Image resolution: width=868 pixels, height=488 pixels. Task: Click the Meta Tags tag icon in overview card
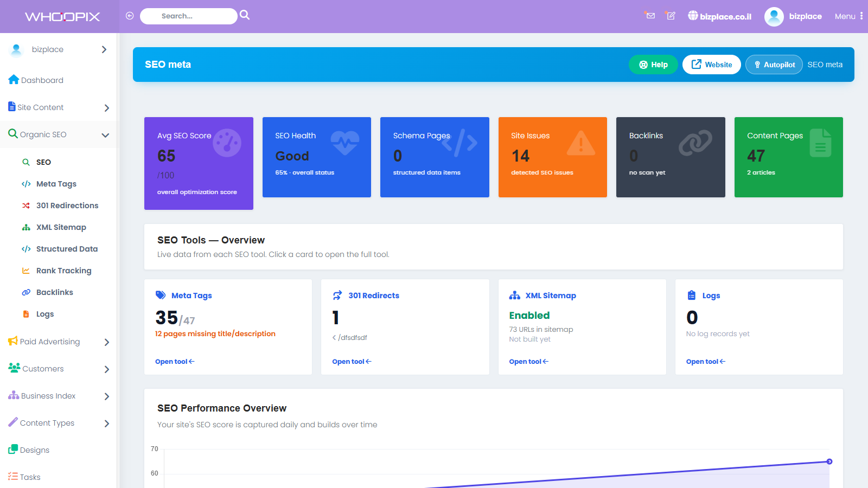coord(161,295)
